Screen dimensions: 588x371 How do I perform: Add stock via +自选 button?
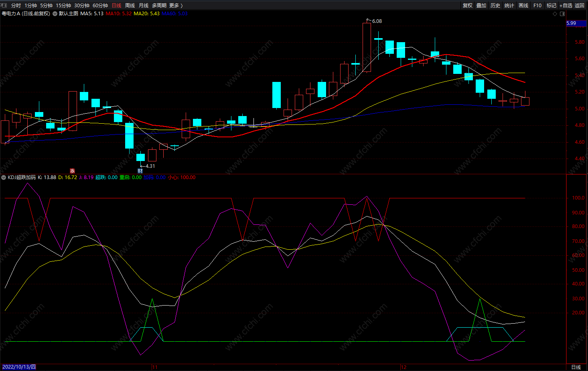566,5
